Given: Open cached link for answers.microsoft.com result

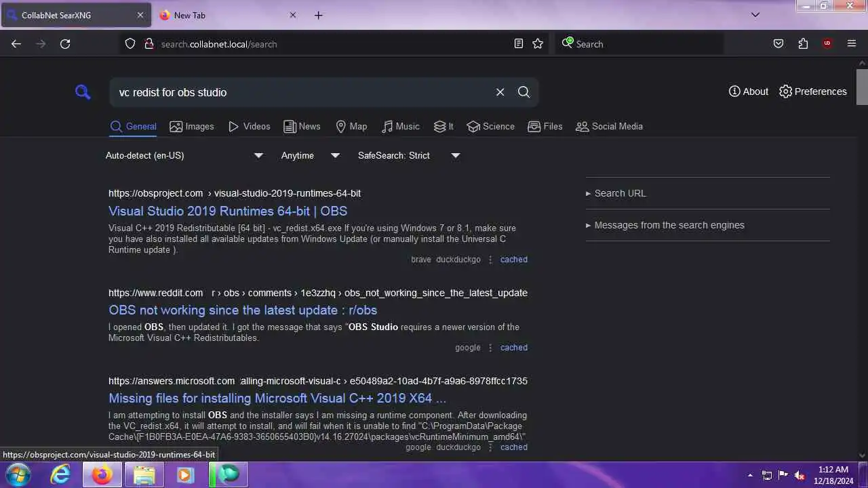Looking at the screenshot, I should [514, 447].
